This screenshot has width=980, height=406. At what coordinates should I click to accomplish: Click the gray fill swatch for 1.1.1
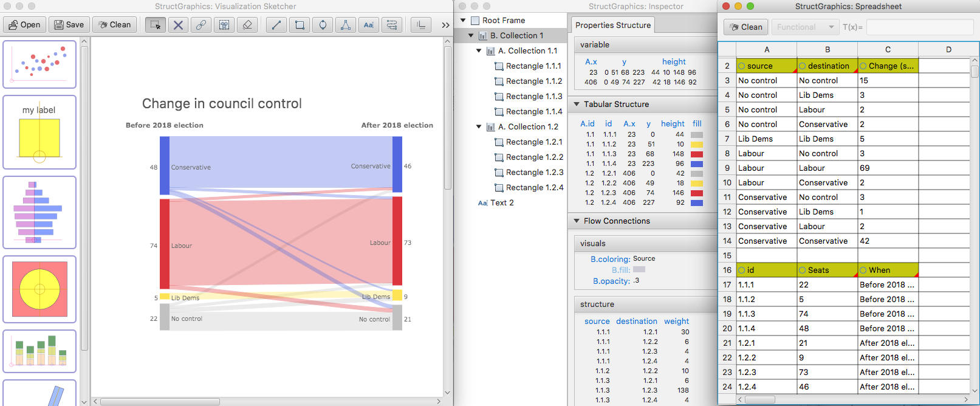[697, 135]
